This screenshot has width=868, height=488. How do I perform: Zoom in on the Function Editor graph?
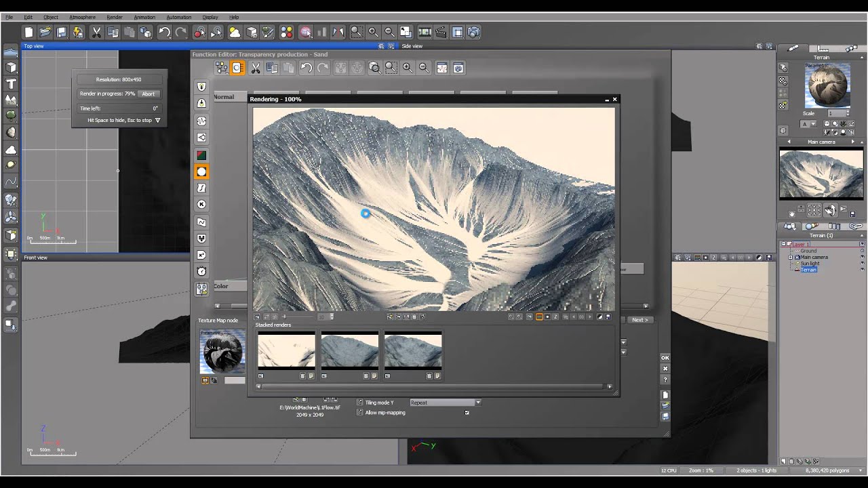(408, 68)
